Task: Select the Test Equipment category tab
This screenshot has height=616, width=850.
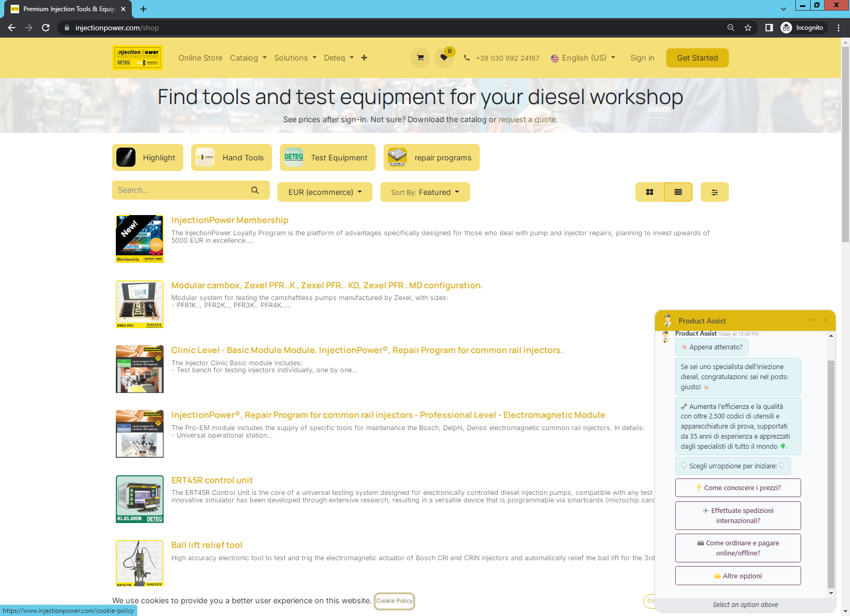Action: [327, 158]
